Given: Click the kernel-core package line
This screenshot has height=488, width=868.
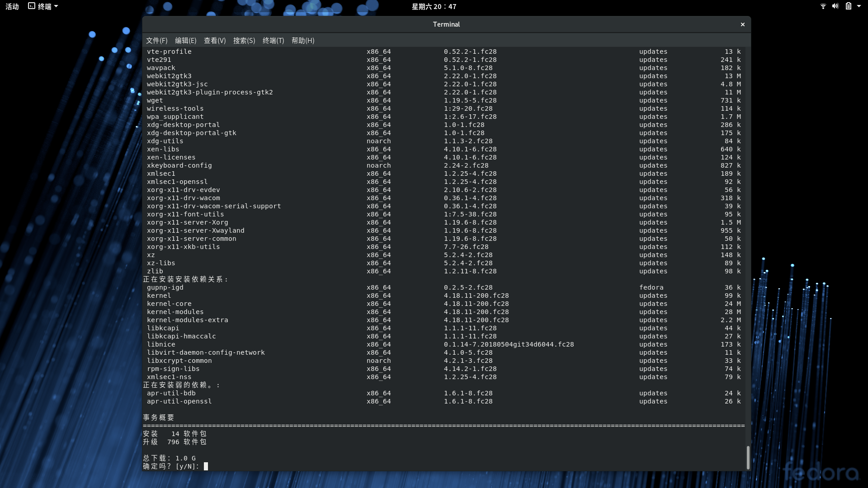Looking at the screenshot, I should tap(169, 304).
